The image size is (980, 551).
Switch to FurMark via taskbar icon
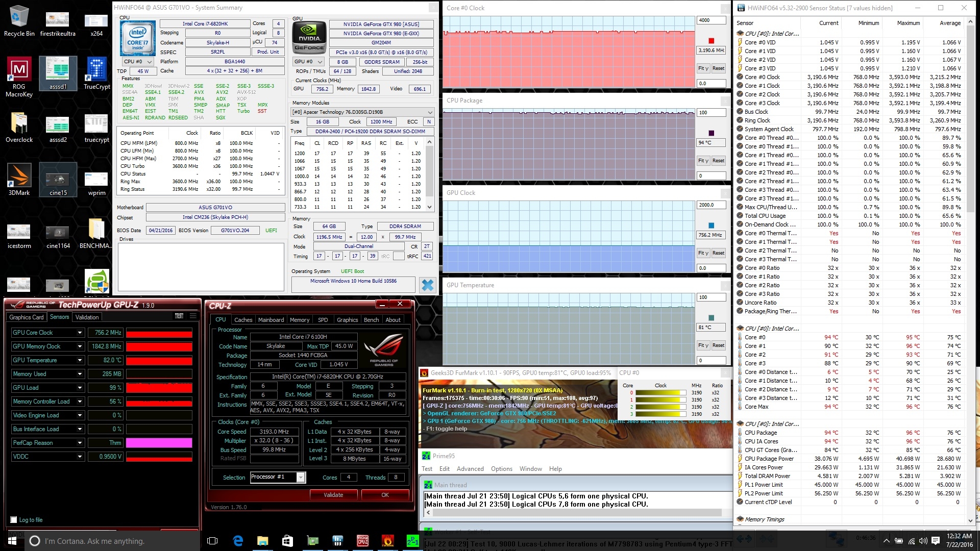coord(387,541)
